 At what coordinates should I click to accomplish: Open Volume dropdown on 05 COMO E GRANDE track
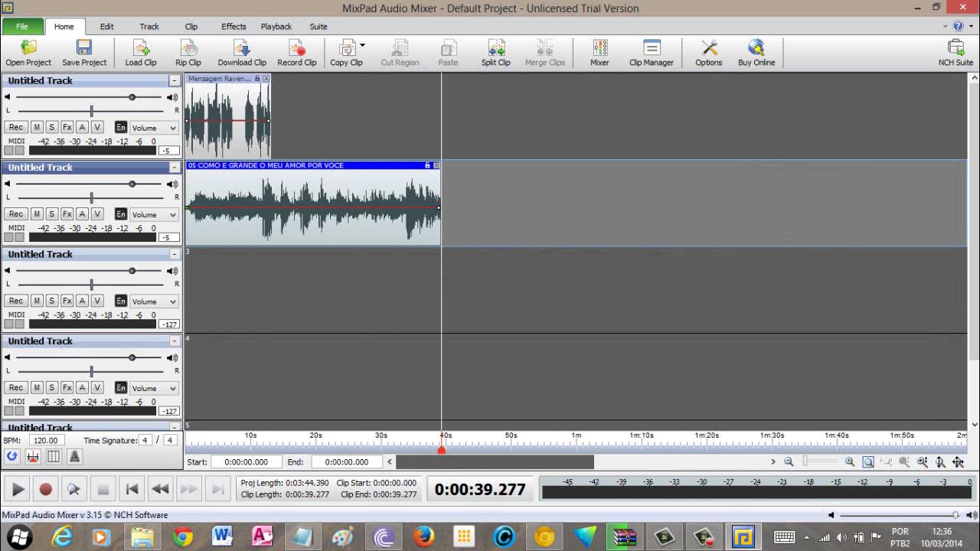coord(154,214)
